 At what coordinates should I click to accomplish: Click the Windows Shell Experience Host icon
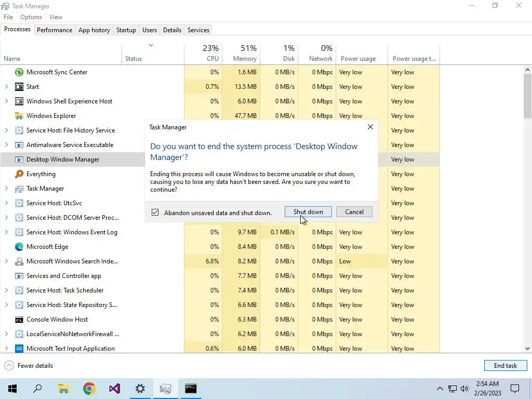[x=19, y=101]
